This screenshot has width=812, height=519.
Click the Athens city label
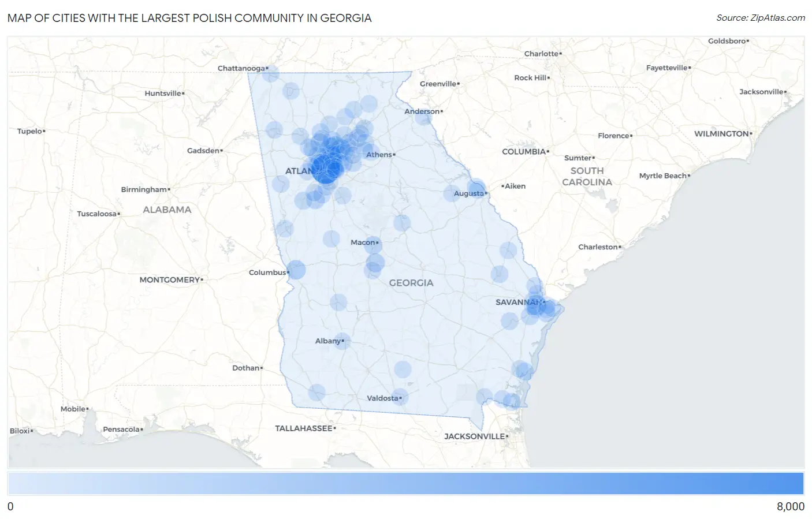pos(379,155)
